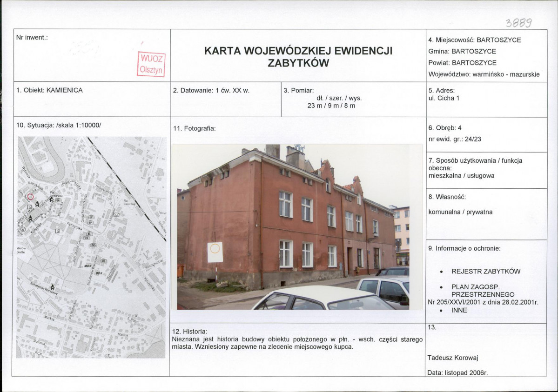This screenshot has width=558, height=392.
Task: Click "Gmina: BARTOSZYCE"
Action: click(x=462, y=51)
